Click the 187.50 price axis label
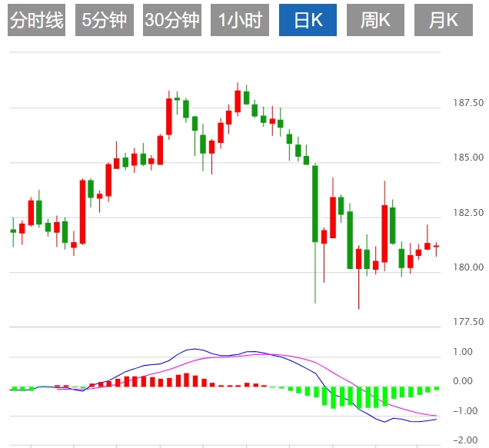 [x=468, y=102]
